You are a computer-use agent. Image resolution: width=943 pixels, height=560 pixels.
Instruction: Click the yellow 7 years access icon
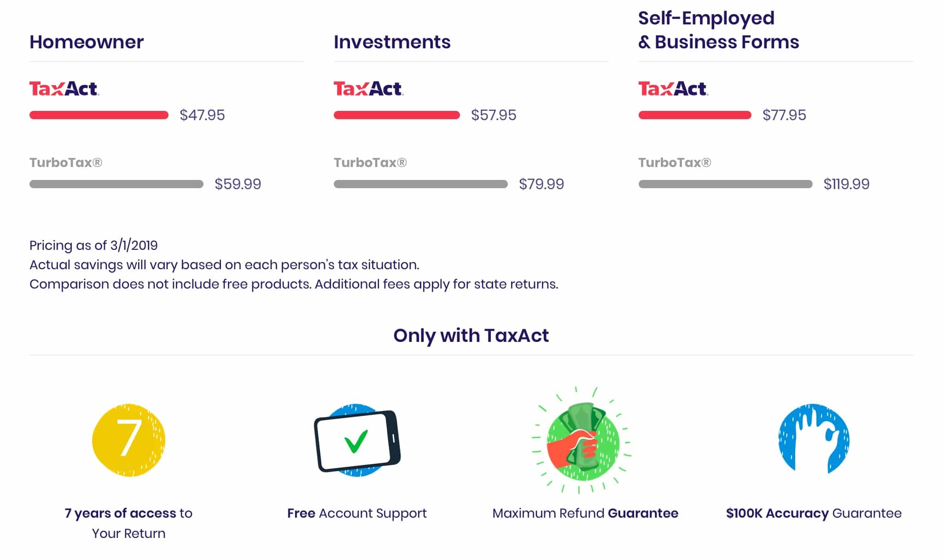pyautogui.click(x=128, y=440)
